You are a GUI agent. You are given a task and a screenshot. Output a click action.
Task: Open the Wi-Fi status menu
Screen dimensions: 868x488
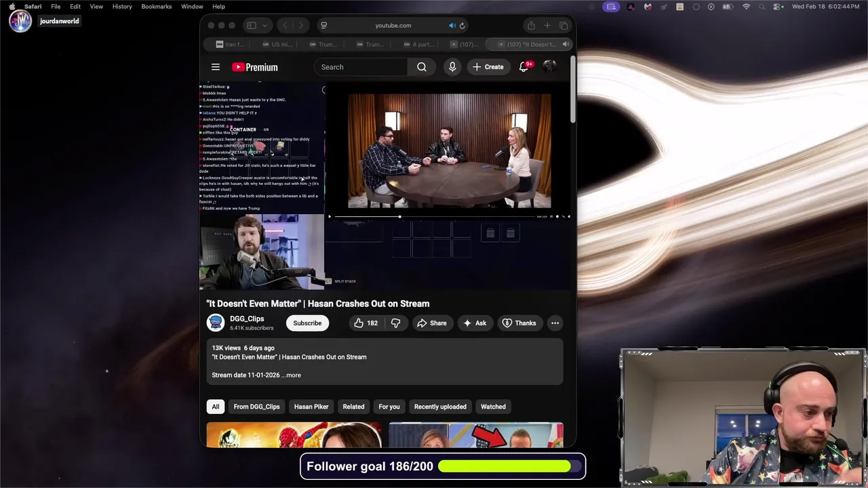pyautogui.click(x=747, y=7)
